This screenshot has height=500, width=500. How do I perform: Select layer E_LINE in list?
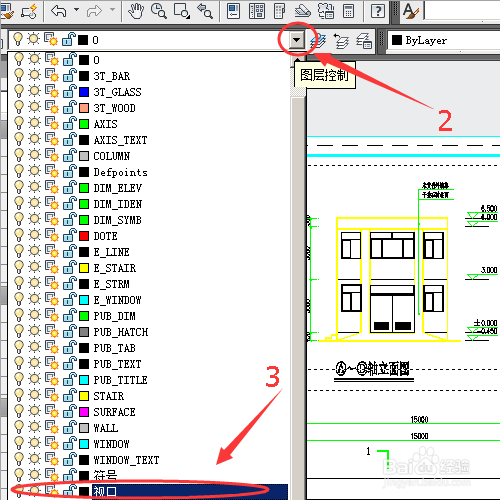tap(111, 252)
